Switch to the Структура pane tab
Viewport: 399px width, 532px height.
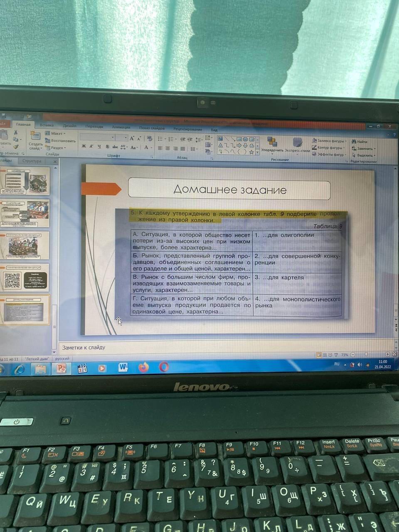click(x=32, y=161)
